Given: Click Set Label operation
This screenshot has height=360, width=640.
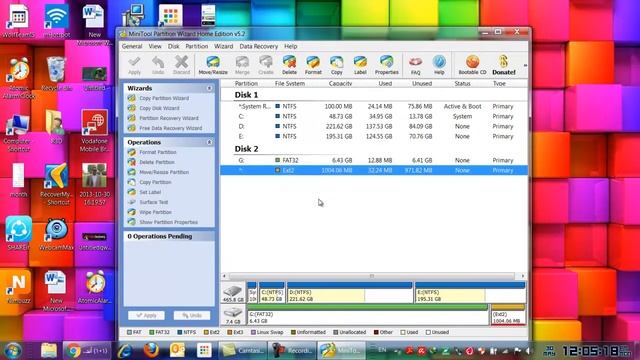Looking at the screenshot, I should click(150, 192).
